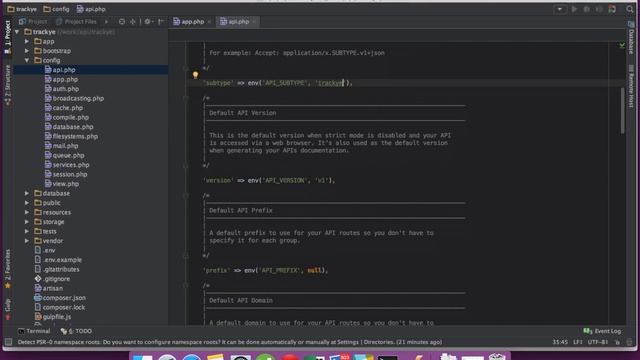The width and height of the screenshot is (640, 360).
Task: Click the Debug button in the toolbar
Action: [587, 9]
